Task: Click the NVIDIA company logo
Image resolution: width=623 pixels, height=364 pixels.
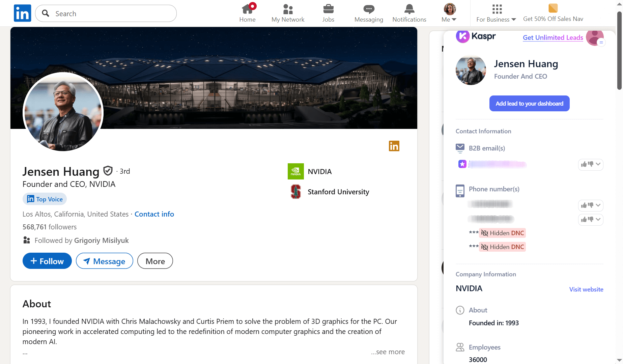Action: point(295,171)
